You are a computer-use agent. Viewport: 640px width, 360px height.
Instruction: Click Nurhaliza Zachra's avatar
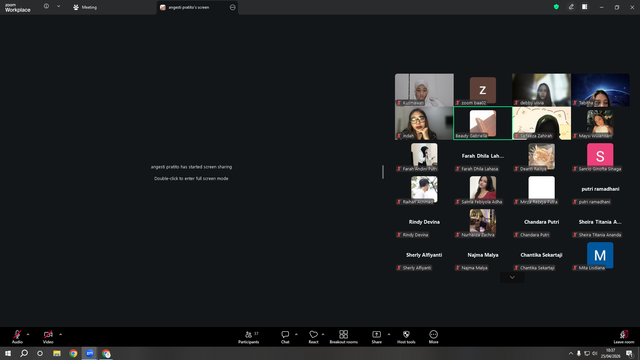(x=483, y=221)
